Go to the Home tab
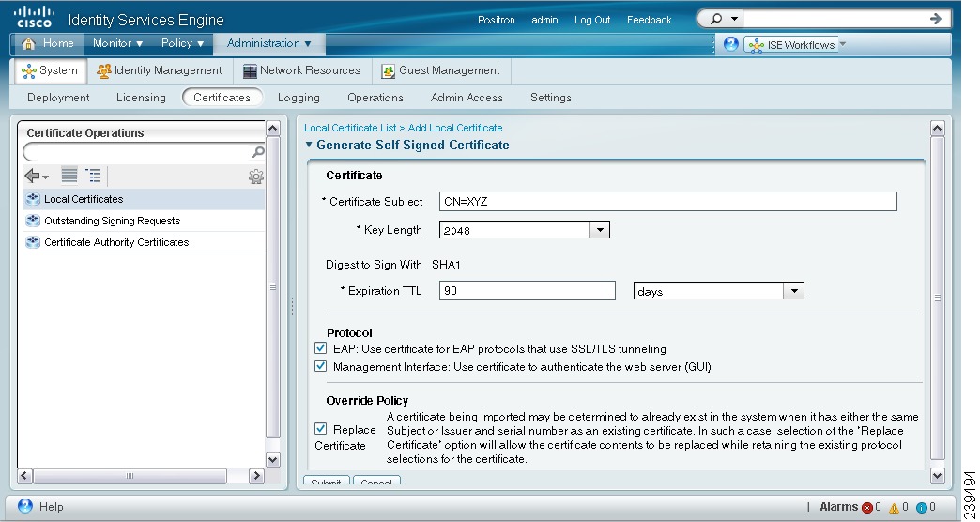Viewport: 980px width, 522px height. click(48, 43)
